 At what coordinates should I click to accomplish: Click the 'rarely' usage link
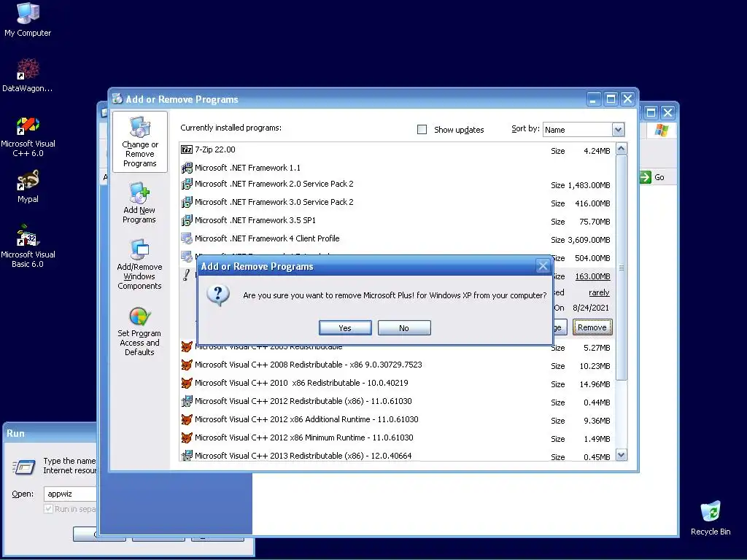point(599,292)
